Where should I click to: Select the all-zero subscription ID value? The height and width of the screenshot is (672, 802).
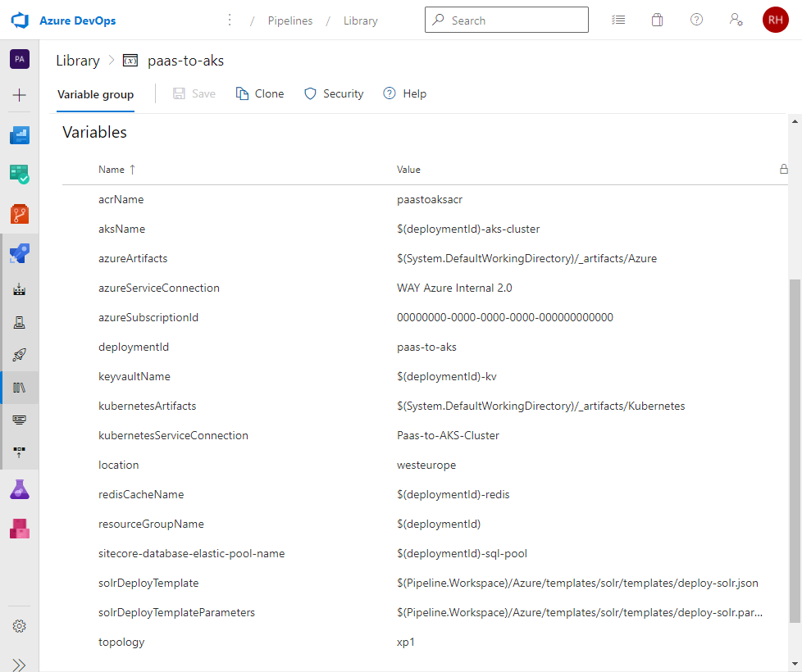[505, 317]
